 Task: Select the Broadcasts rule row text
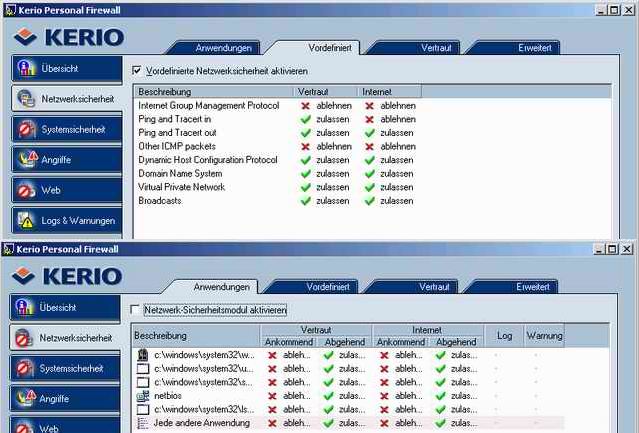[160, 201]
